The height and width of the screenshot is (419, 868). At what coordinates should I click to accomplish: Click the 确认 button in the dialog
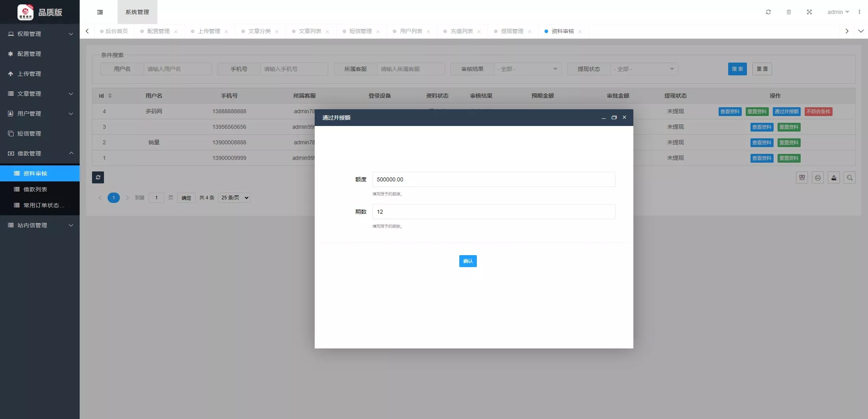point(468,261)
